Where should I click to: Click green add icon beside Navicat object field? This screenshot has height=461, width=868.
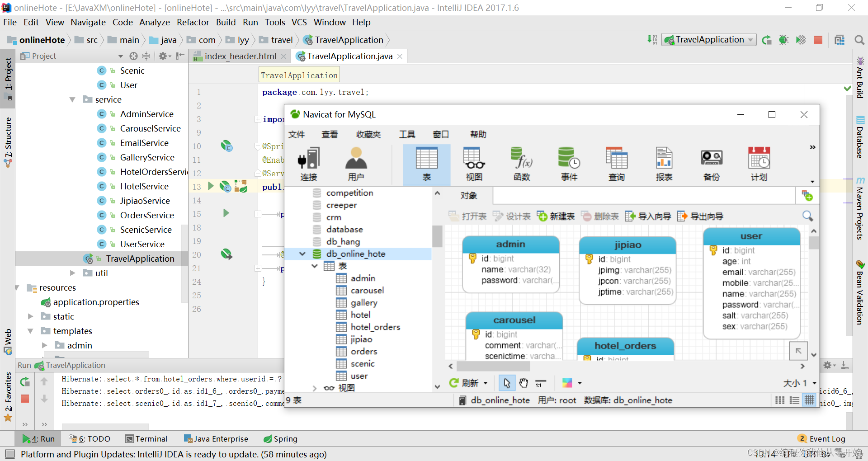pyautogui.click(x=807, y=196)
